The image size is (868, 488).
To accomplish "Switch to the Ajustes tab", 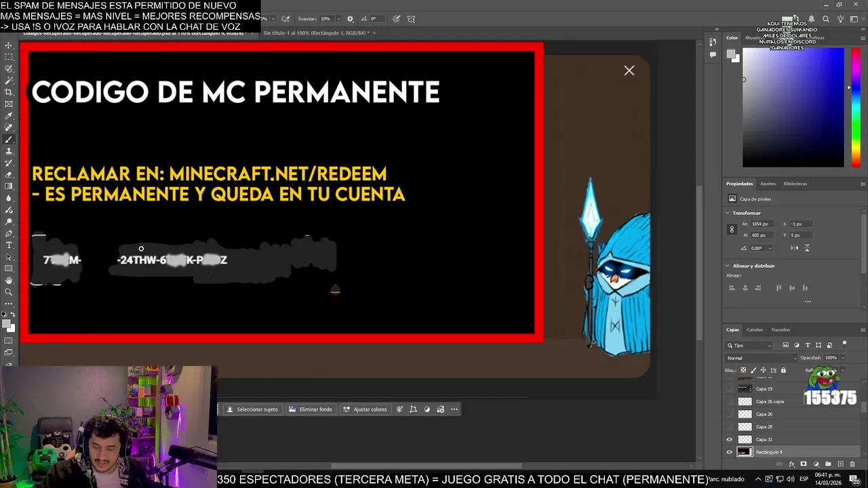I will 768,184.
